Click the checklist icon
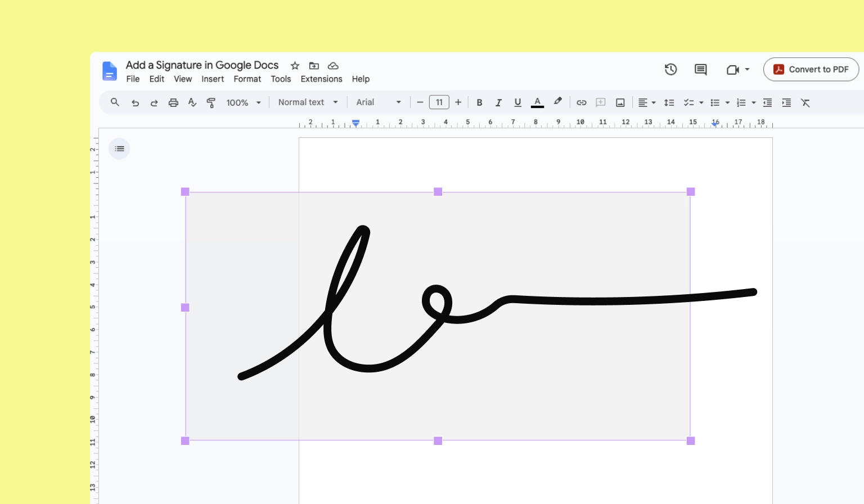 [688, 102]
